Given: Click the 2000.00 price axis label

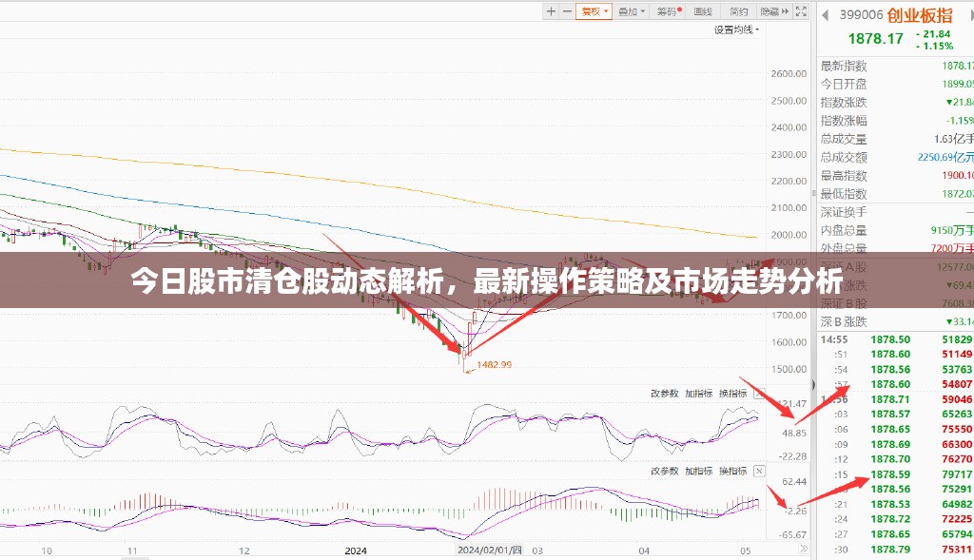Looking at the screenshot, I should coord(789,235).
